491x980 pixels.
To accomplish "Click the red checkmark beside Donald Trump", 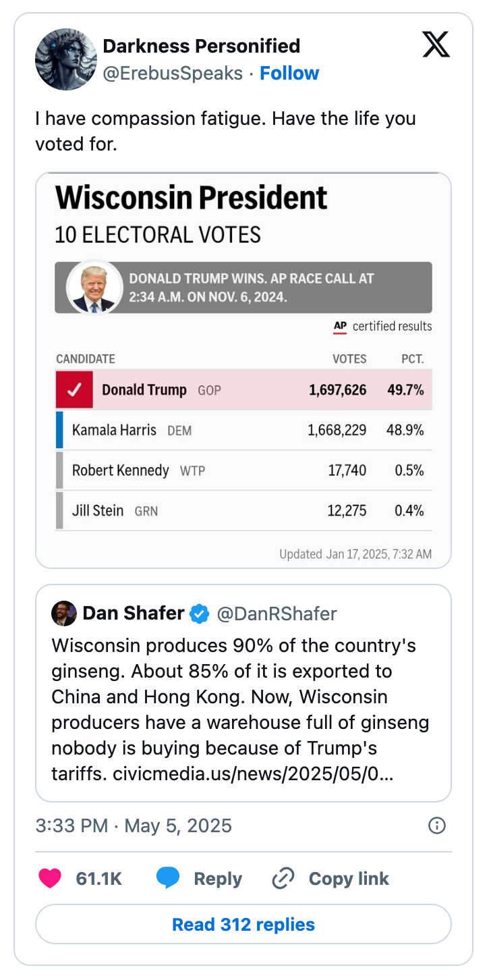I will pos(74,389).
